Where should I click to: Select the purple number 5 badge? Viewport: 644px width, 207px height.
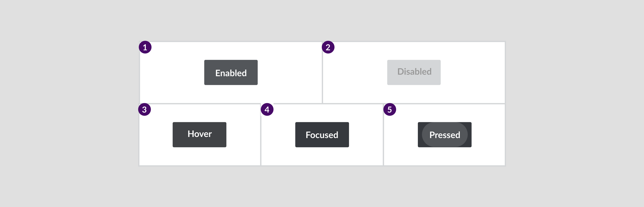click(x=390, y=109)
